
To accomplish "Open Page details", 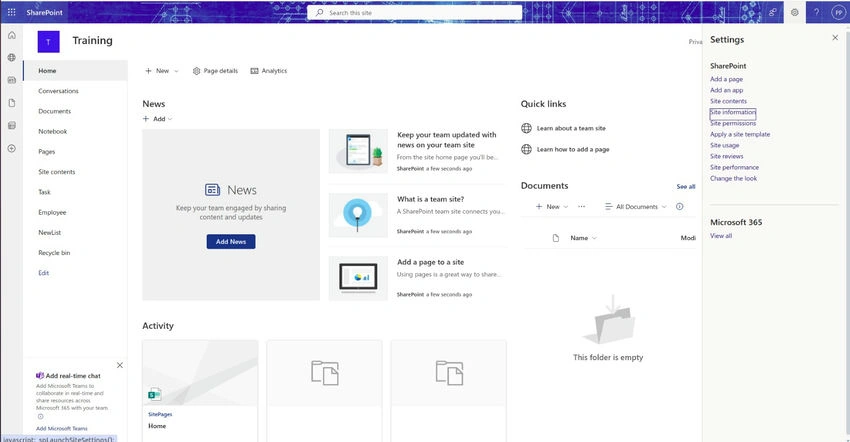I will pos(215,71).
